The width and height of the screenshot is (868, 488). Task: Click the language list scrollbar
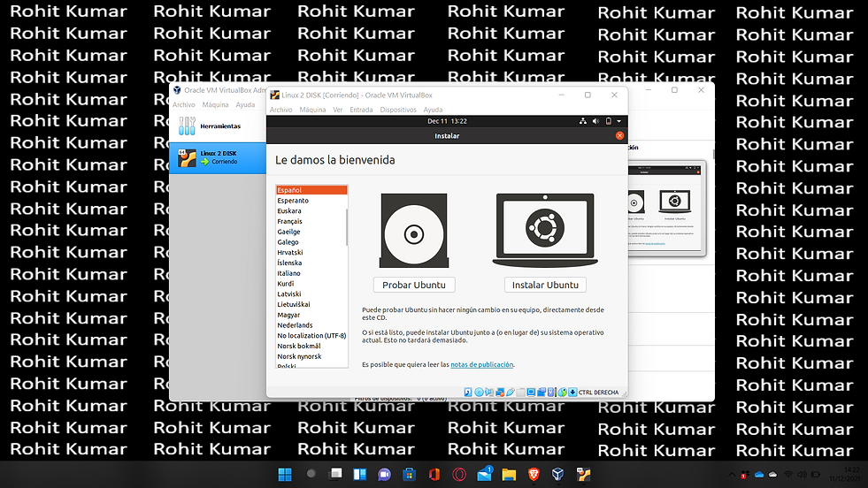(x=347, y=227)
